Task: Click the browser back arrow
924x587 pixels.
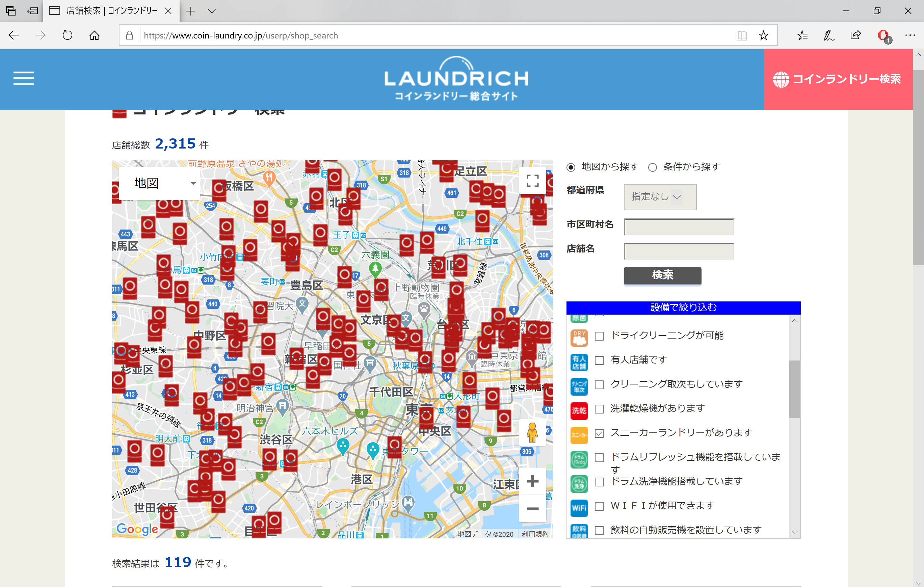Action: (14, 35)
